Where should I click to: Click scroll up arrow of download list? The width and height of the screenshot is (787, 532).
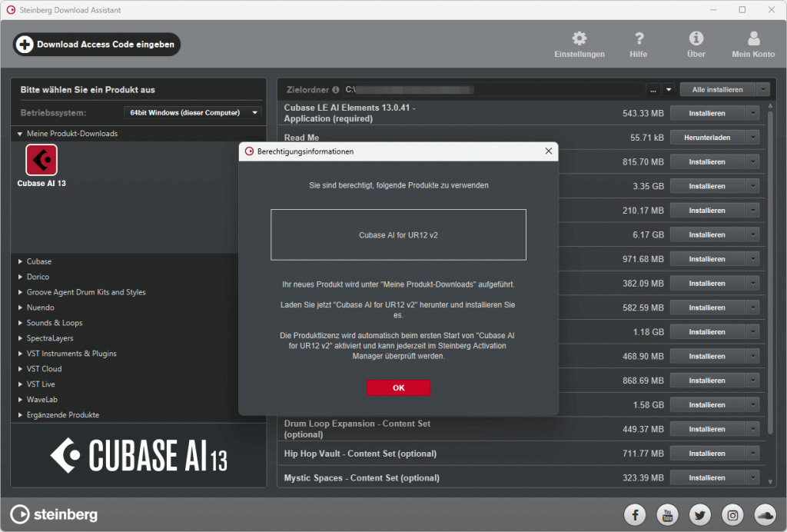point(770,106)
